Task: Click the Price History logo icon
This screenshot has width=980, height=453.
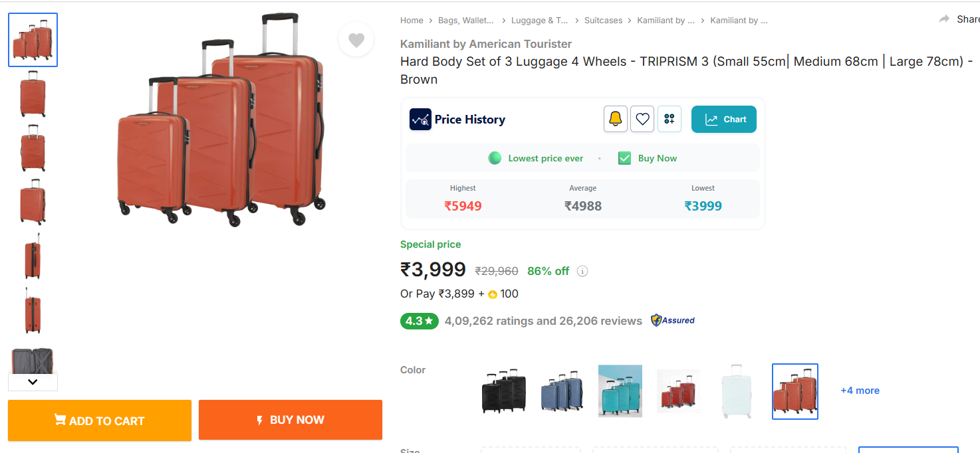Action: tap(420, 120)
